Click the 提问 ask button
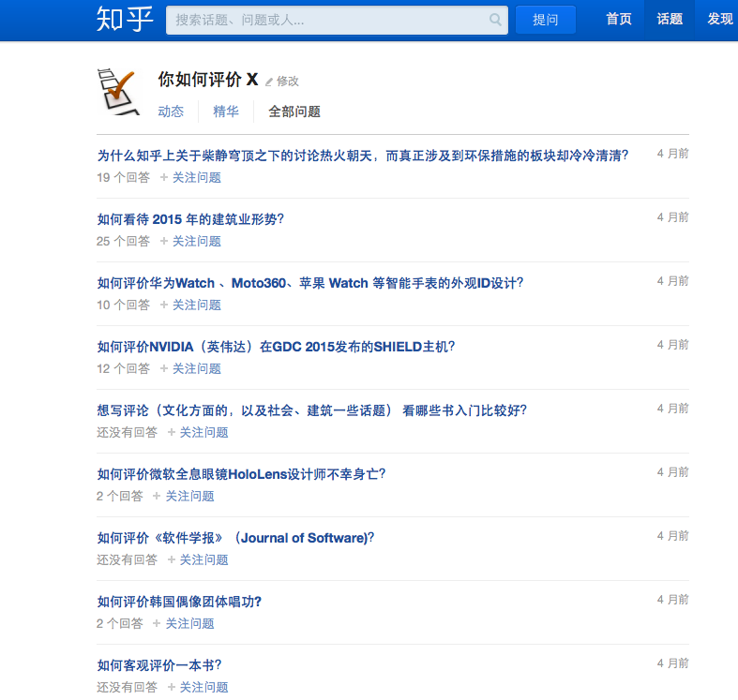 546,20
